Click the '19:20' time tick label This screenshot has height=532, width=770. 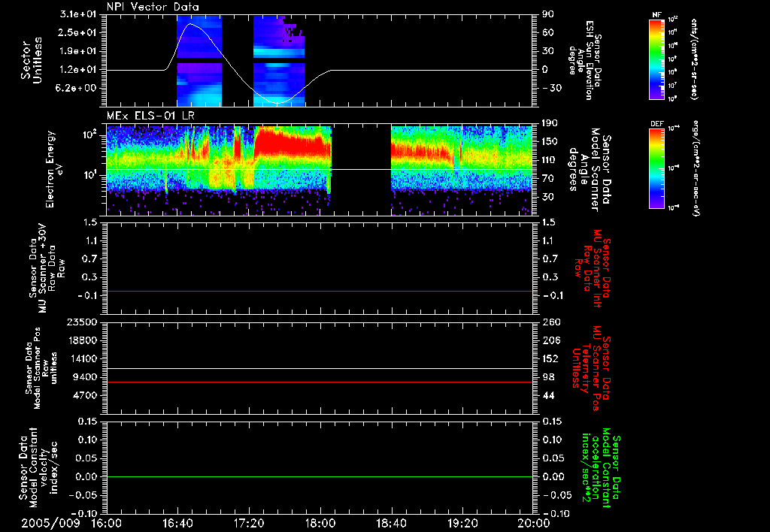(462, 523)
